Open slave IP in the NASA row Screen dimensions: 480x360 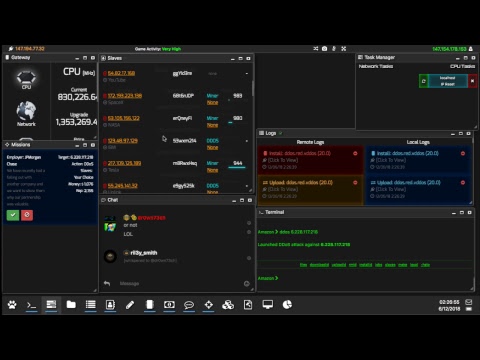[x=124, y=118]
